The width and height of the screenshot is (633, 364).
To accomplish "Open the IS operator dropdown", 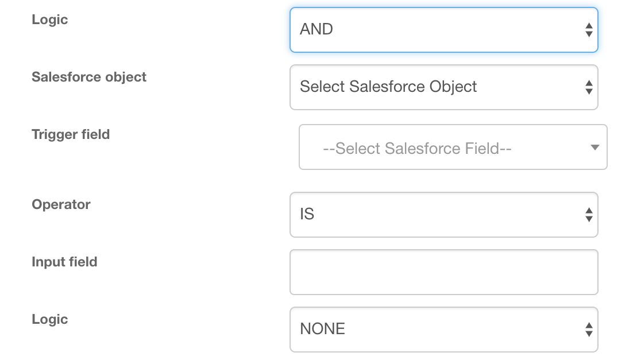I will pos(443,215).
